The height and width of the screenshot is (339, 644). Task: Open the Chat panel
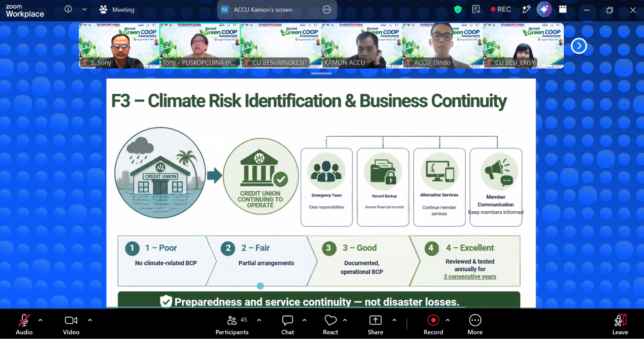pos(287,324)
